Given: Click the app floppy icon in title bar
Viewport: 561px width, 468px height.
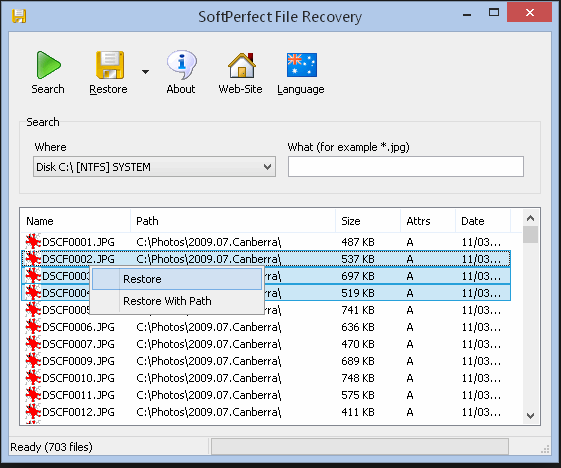Looking at the screenshot, I should pyautogui.click(x=19, y=16).
